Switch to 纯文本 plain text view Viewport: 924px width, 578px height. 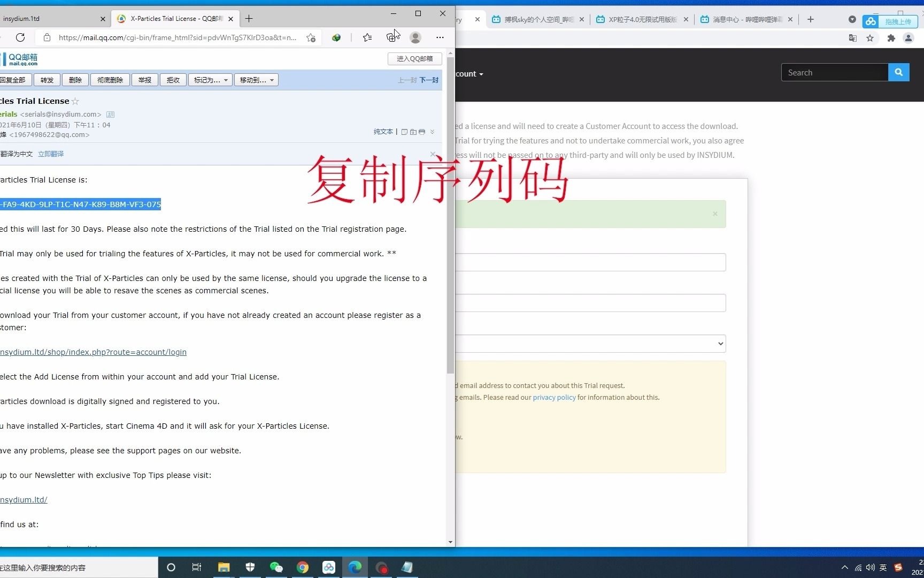[383, 132]
